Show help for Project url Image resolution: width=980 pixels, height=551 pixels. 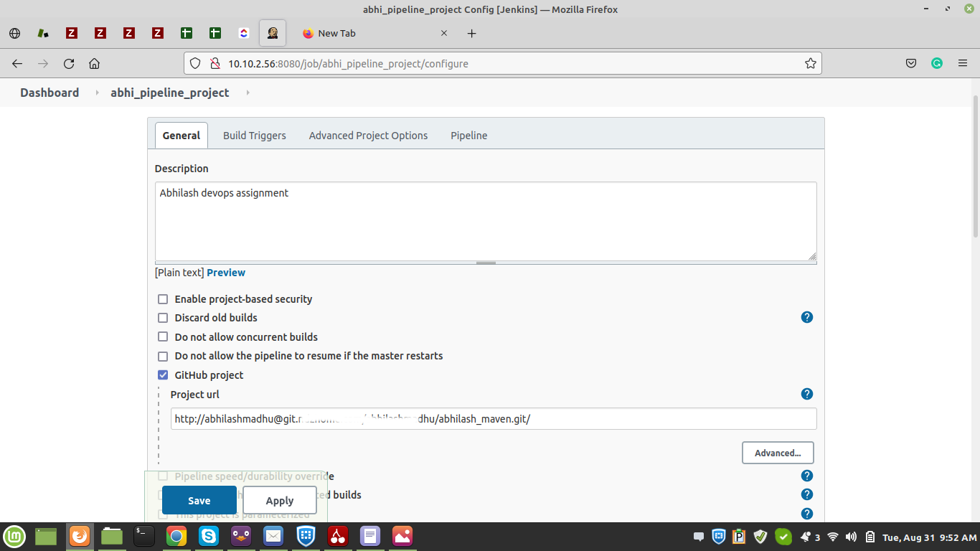[x=807, y=394]
